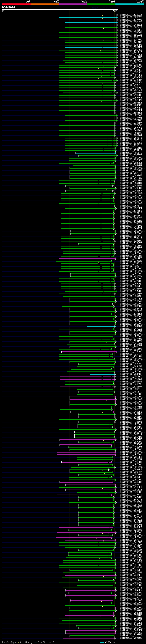Open the UniRef100_C5Y8R1 hit
The width and height of the screenshot is (146, 644).
[x=131, y=100]
